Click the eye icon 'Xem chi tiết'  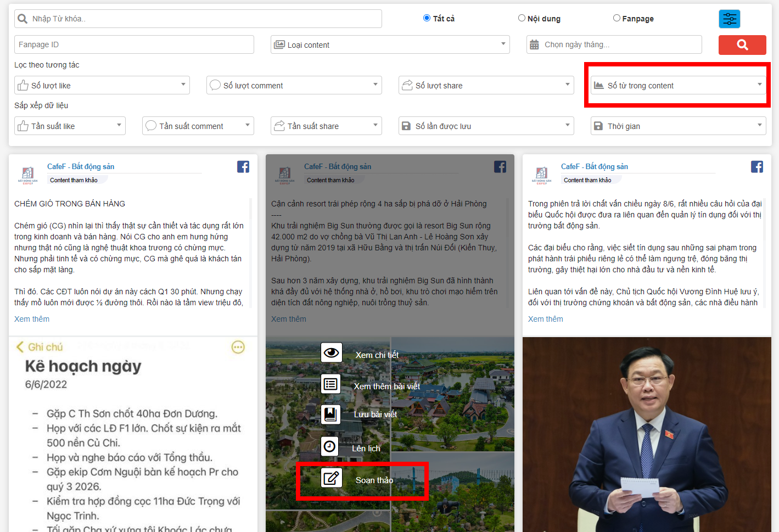[331, 352]
